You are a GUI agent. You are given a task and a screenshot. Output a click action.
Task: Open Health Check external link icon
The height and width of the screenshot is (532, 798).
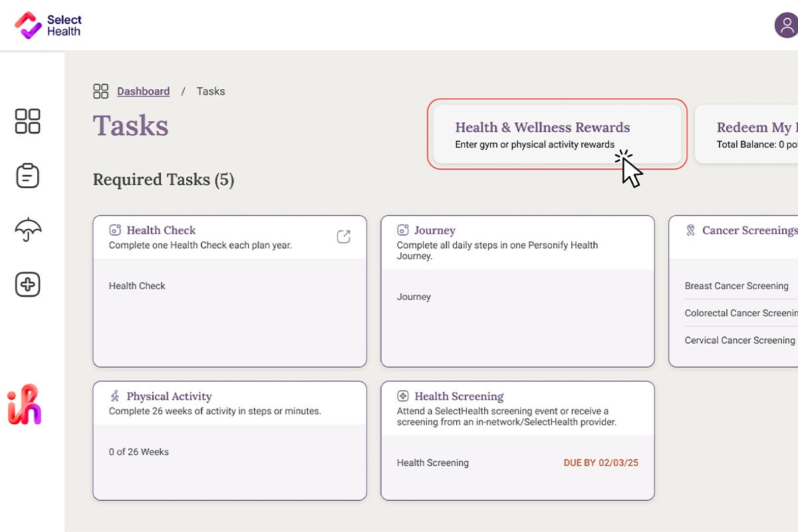[343, 237]
